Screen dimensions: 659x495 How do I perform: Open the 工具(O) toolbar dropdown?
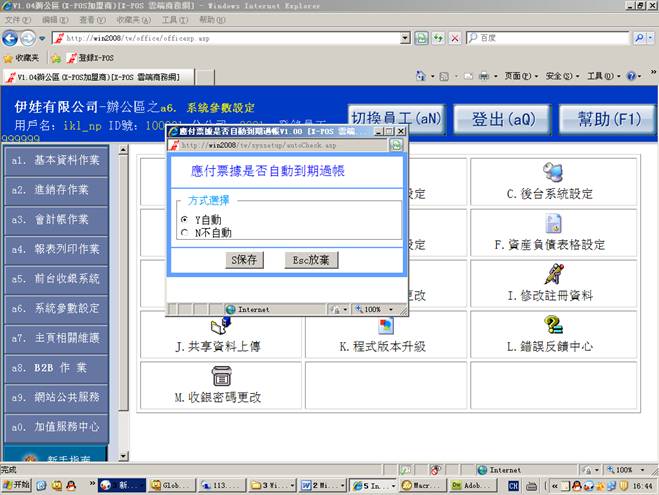click(600, 76)
